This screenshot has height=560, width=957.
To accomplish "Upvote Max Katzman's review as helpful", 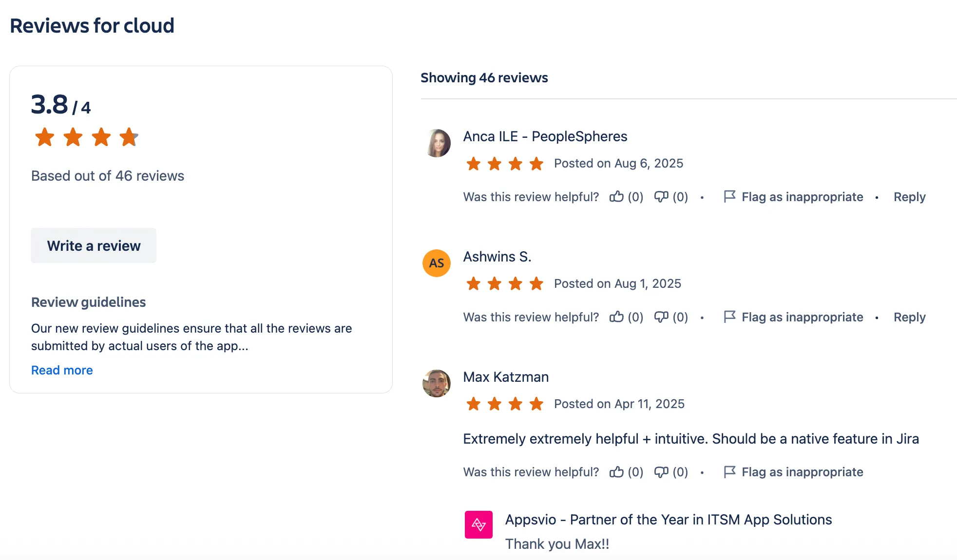I will tap(617, 472).
